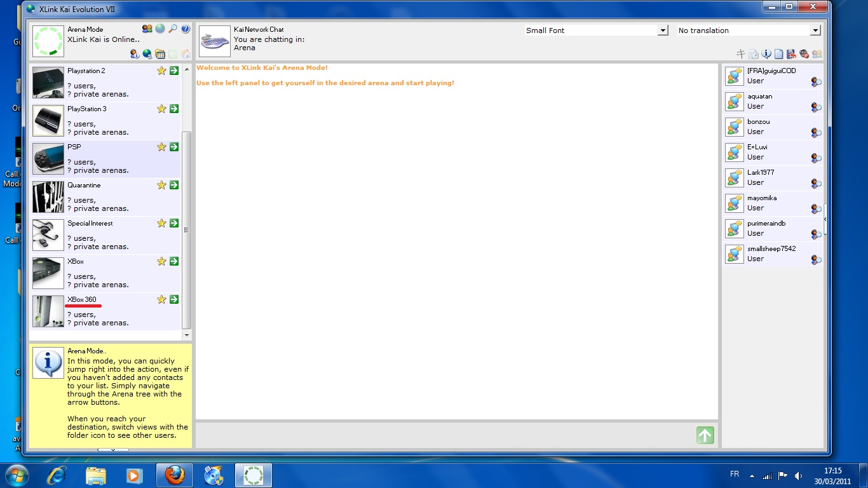The width and height of the screenshot is (868, 488).
Task: Toggle favorite star for Special Interest
Action: coord(161,223)
